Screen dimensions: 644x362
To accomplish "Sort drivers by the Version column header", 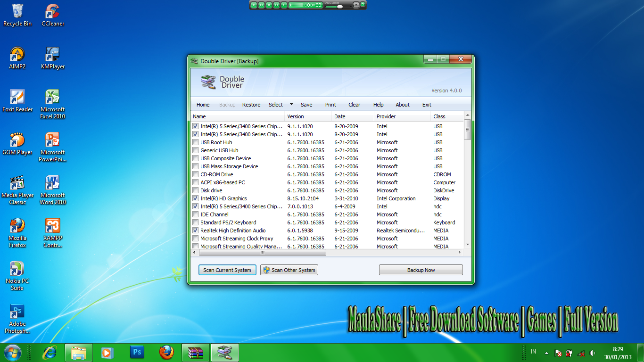I will [x=309, y=116].
